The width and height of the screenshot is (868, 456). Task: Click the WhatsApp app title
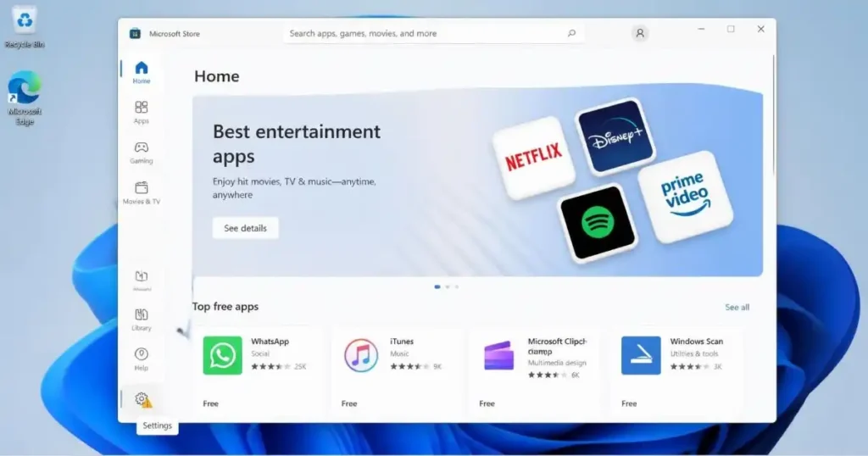click(270, 342)
